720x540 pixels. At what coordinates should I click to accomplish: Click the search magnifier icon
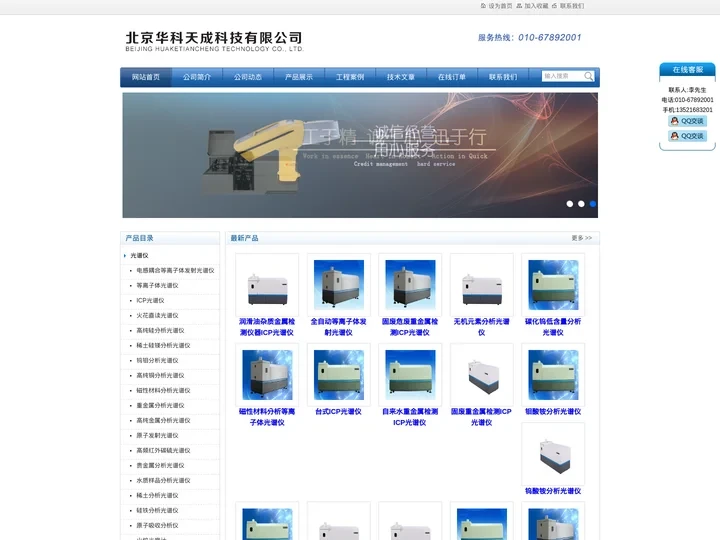pos(588,76)
